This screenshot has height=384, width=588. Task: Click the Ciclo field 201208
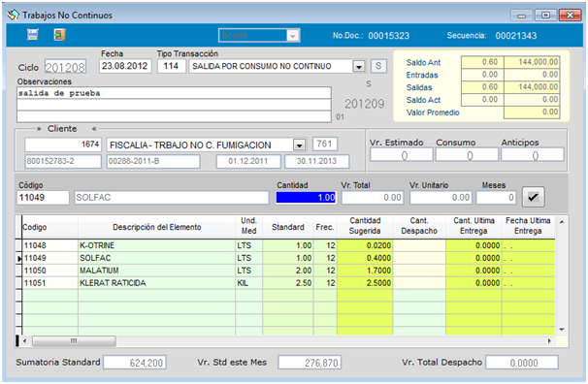(x=65, y=67)
